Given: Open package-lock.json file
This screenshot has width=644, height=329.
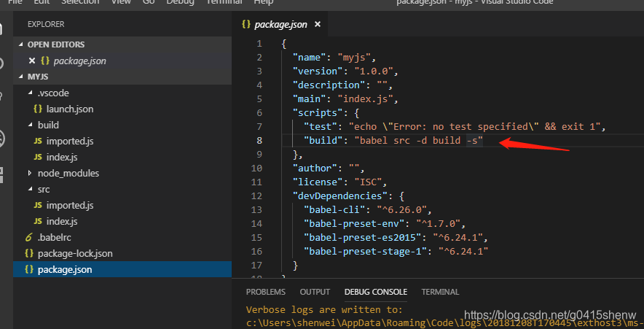Looking at the screenshot, I should [75, 253].
